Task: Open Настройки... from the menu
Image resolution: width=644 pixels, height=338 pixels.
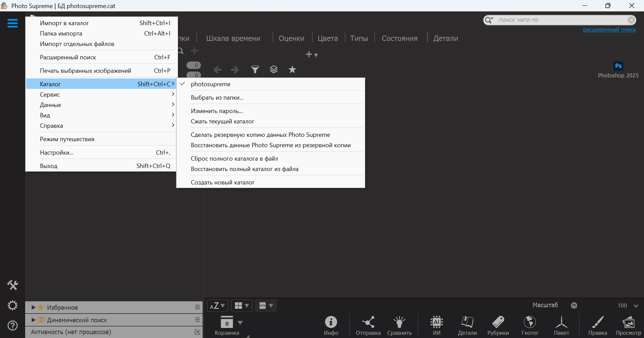Action: tap(101, 153)
